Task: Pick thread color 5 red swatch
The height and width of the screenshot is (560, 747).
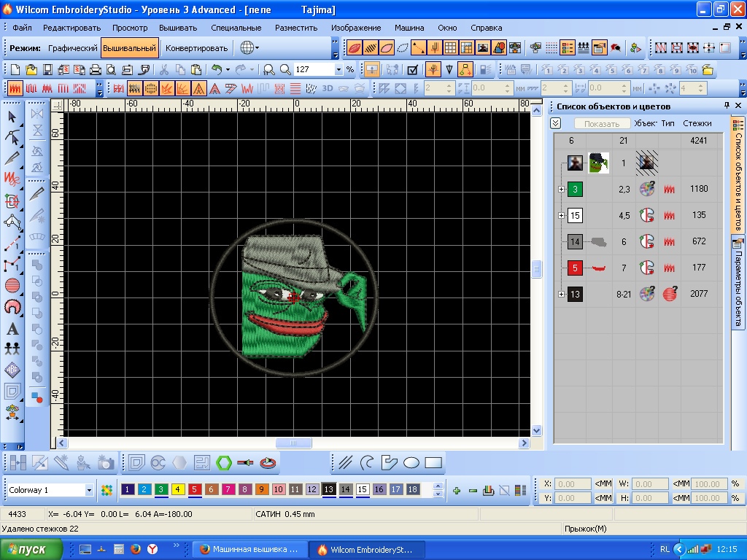Action: click(194, 489)
